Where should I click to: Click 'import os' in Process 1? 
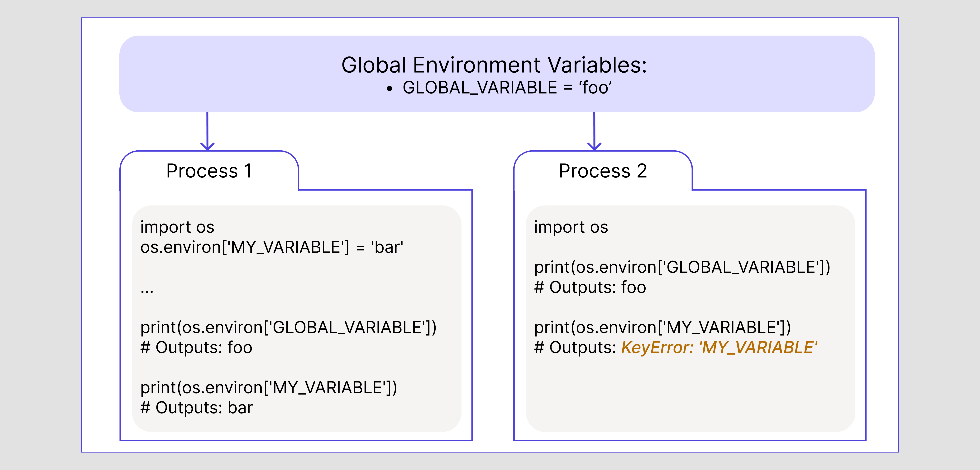(x=177, y=227)
